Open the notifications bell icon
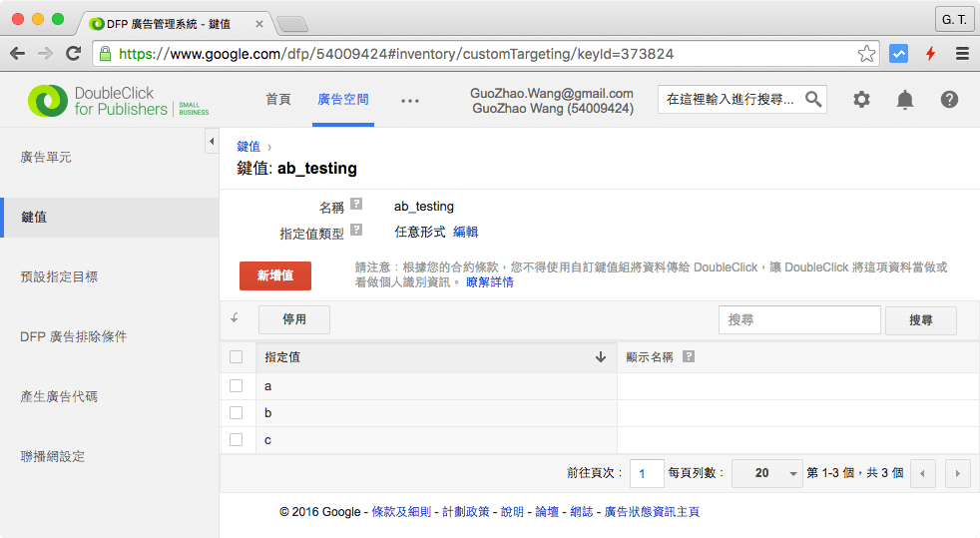The image size is (980, 538). tap(905, 99)
